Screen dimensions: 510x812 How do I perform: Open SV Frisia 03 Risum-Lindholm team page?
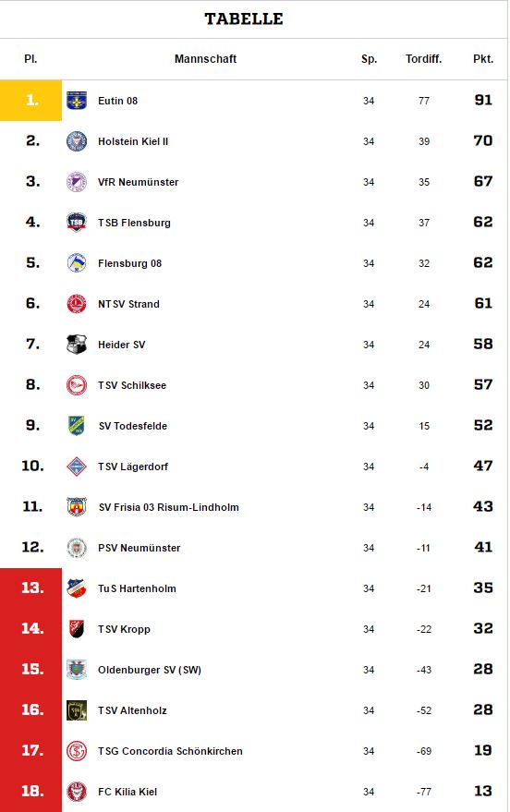pyautogui.click(x=169, y=507)
